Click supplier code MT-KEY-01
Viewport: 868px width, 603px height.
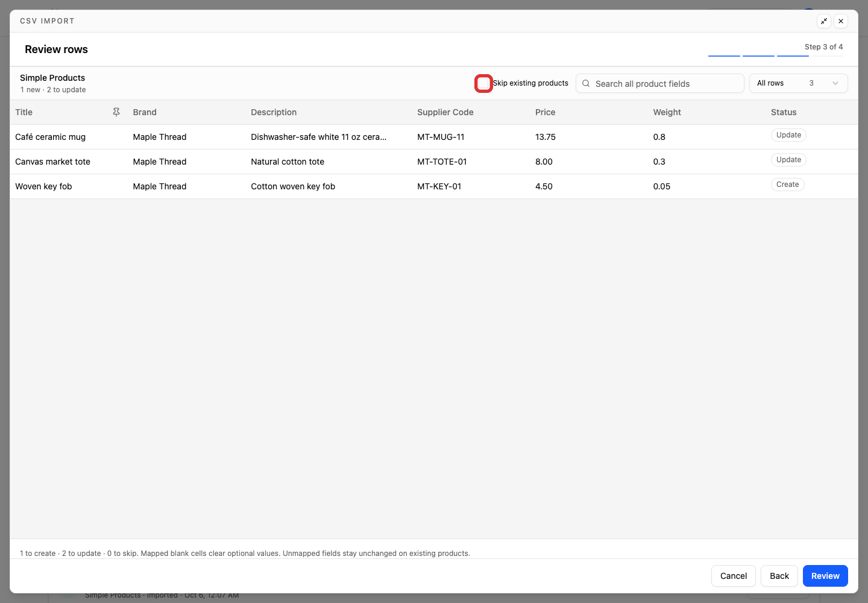439,186
